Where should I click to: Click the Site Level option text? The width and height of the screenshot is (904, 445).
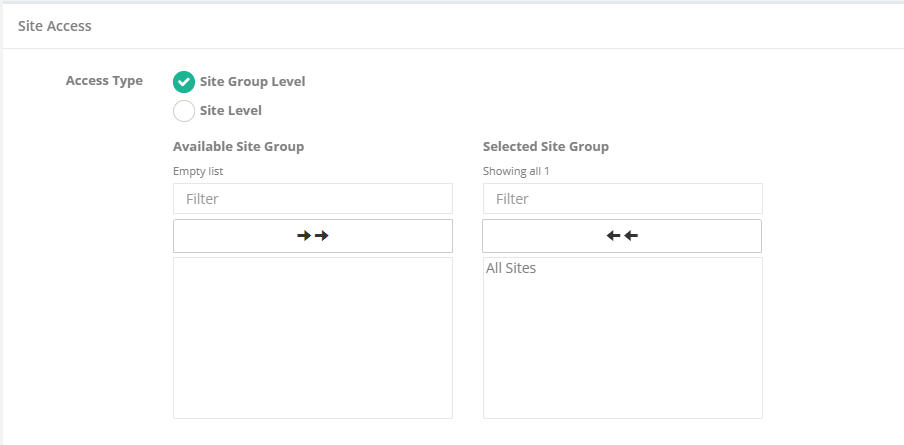pyautogui.click(x=231, y=111)
